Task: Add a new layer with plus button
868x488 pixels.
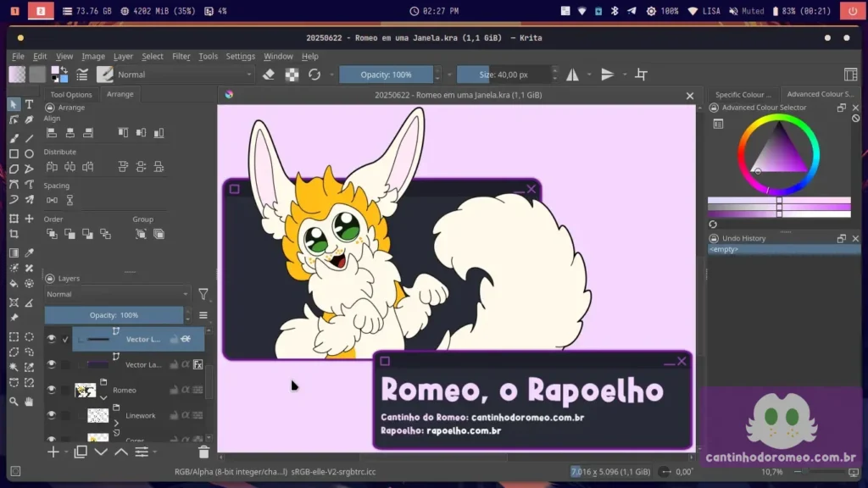Action: pyautogui.click(x=53, y=452)
